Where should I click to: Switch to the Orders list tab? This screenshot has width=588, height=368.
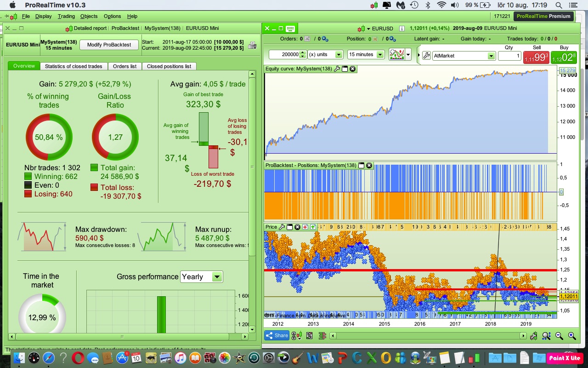124,66
